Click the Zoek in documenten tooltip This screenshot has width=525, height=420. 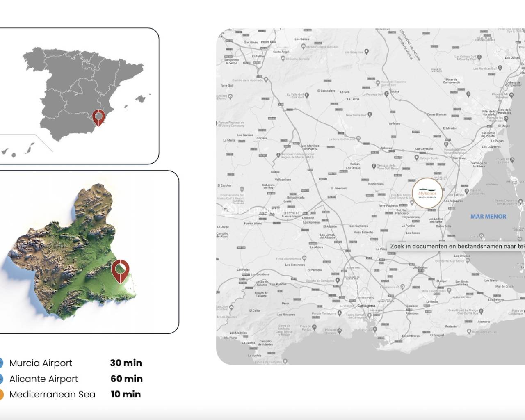coord(456,246)
